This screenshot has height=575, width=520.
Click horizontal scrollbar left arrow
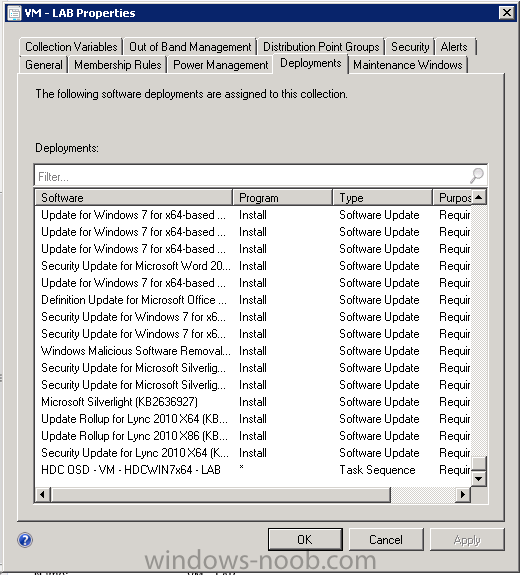click(x=43, y=495)
